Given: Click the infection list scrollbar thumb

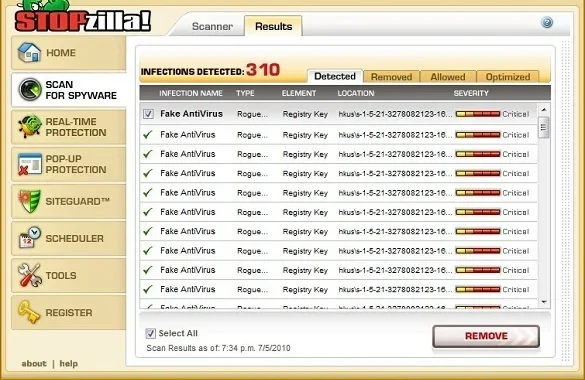Looking at the screenshot, I should 544,127.
